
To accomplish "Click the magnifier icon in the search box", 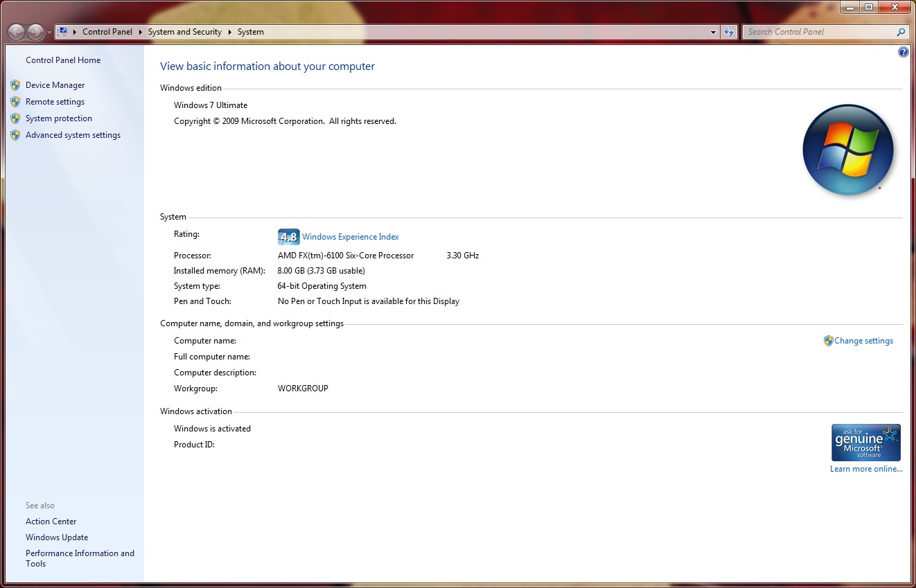I will 901,32.
